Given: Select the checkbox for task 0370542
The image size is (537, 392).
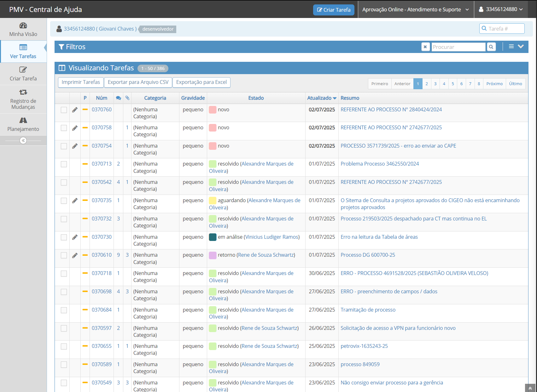Looking at the screenshot, I should click(x=64, y=182).
